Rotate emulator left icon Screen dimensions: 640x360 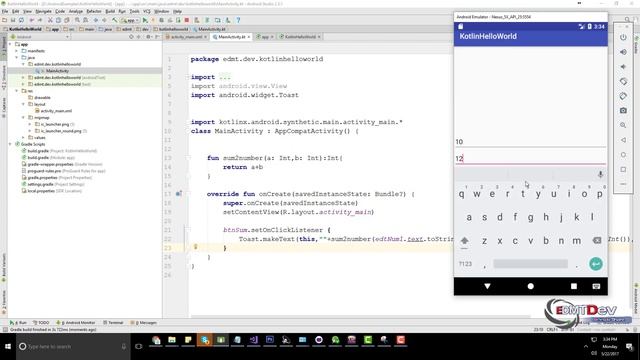[x=623, y=81]
